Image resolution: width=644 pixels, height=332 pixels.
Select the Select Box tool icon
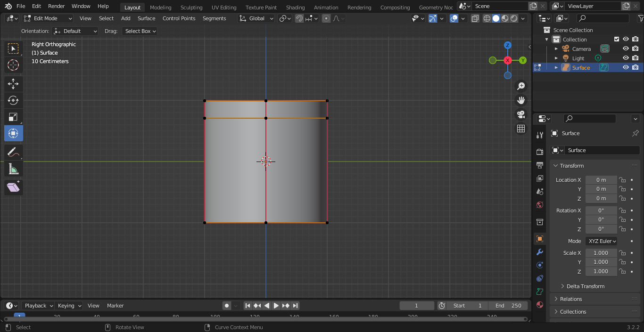[13, 49]
